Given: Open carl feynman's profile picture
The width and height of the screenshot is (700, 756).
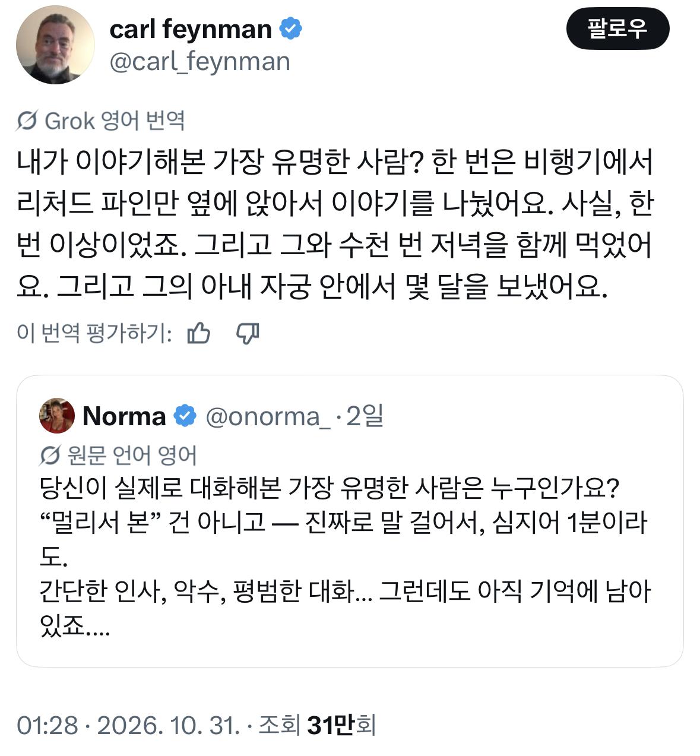Looking at the screenshot, I should [x=55, y=45].
